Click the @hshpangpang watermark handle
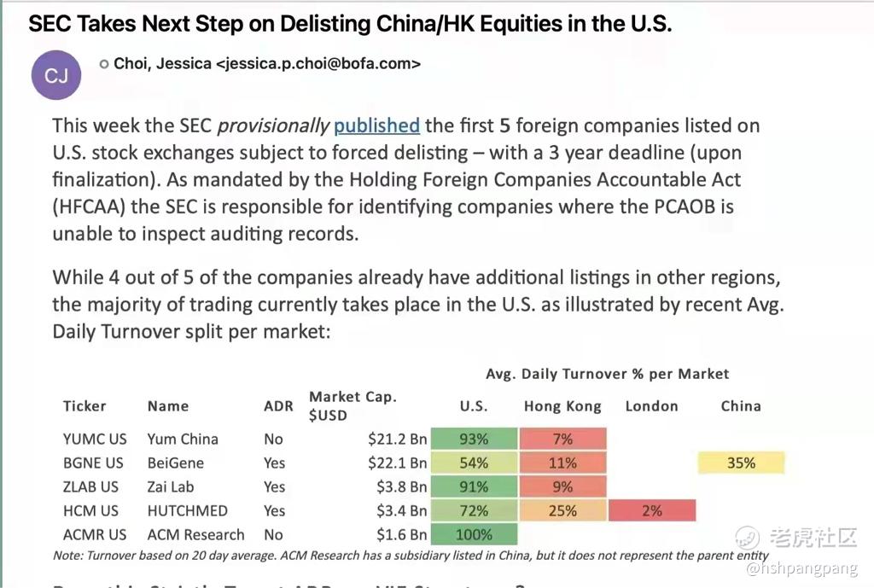 [801, 568]
